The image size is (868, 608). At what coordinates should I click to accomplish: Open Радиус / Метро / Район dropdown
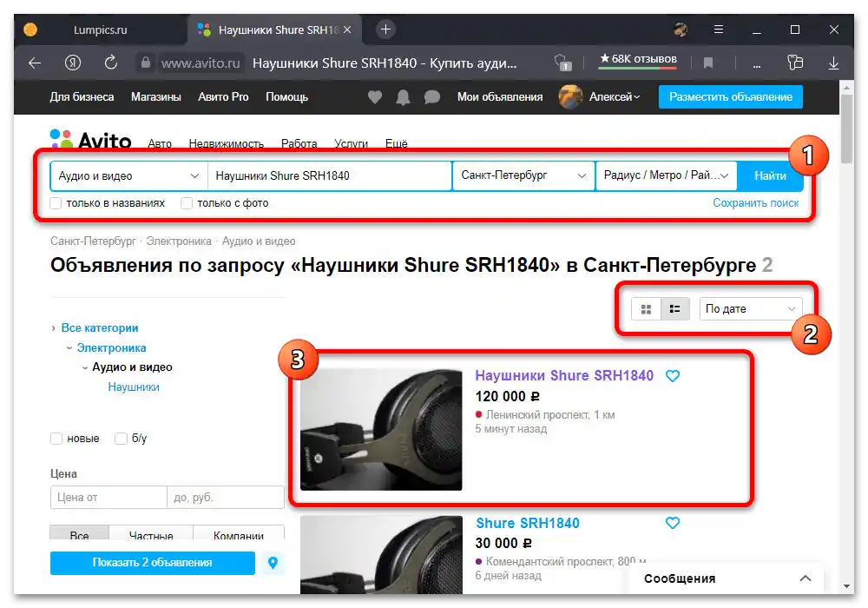point(666,175)
